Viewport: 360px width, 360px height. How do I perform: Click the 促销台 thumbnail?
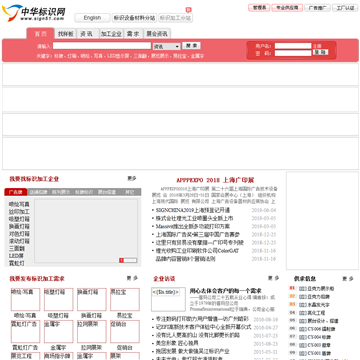coord(125,331)
